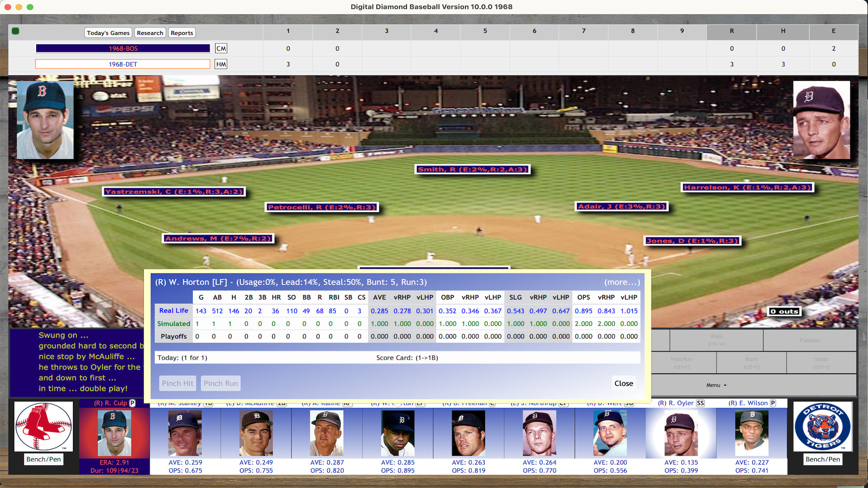The width and height of the screenshot is (868, 488).
Task: Click W. Horton's player photo
Action: point(398,433)
